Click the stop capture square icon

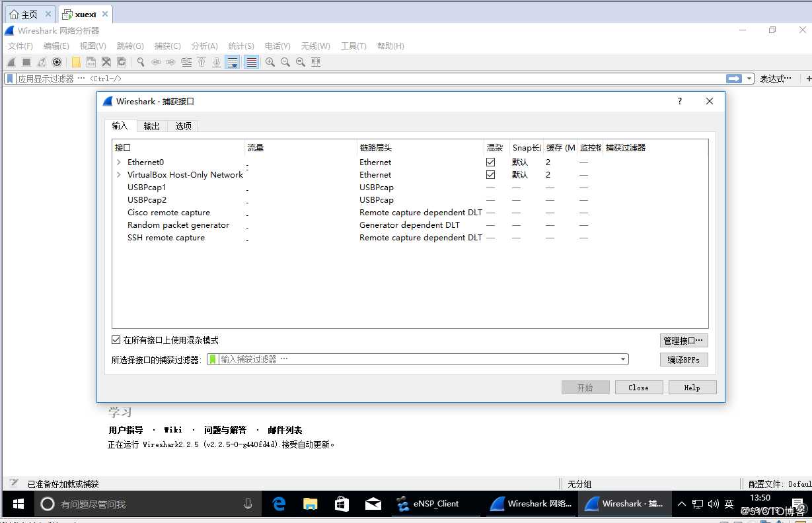[x=26, y=62]
